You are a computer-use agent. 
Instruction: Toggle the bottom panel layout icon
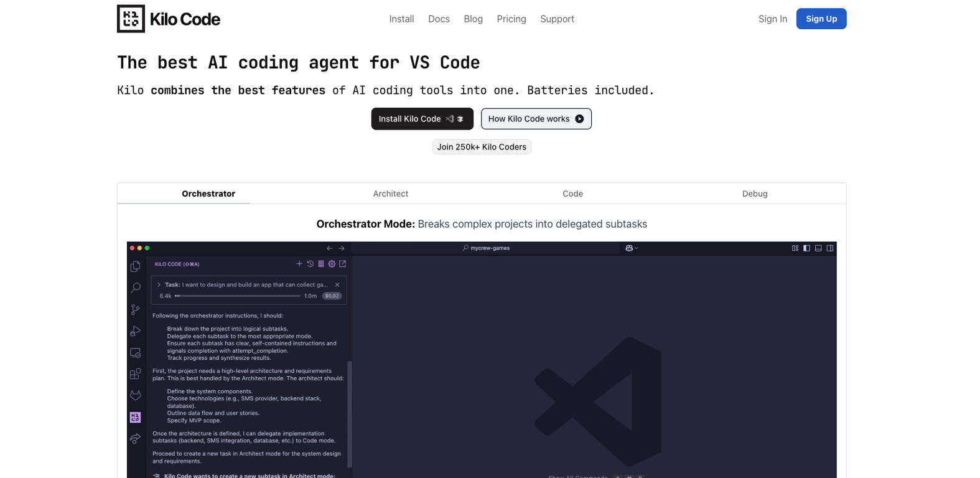(x=818, y=248)
